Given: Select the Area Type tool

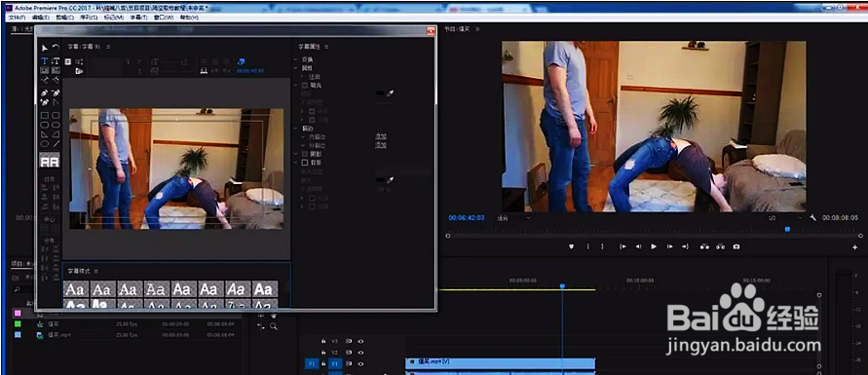Looking at the screenshot, I should tap(45, 70).
